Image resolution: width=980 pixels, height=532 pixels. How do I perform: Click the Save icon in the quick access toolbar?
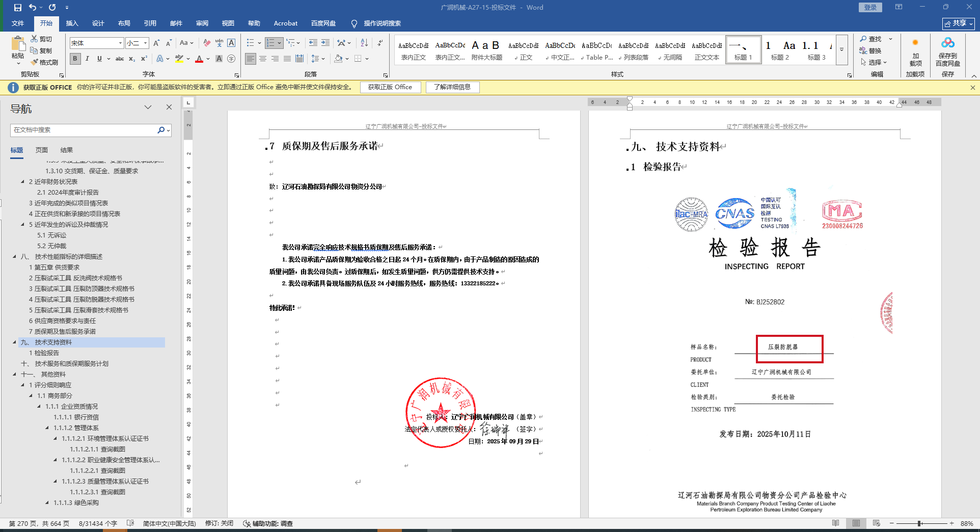point(18,8)
